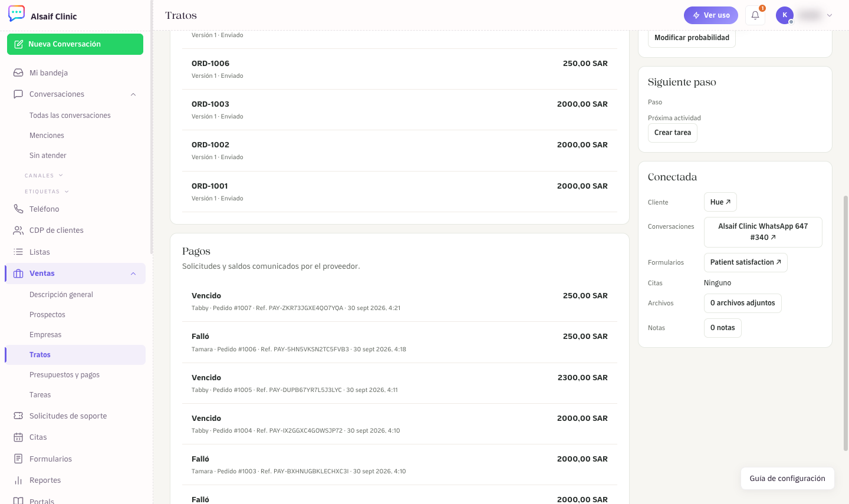Viewport: 849px width, 504px height.
Task: Open notifications bell icon
Action: tap(755, 15)
